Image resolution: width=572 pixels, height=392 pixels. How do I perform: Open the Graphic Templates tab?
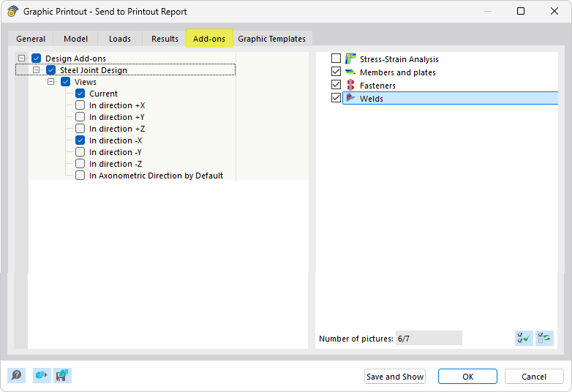(x=271, y=39)
